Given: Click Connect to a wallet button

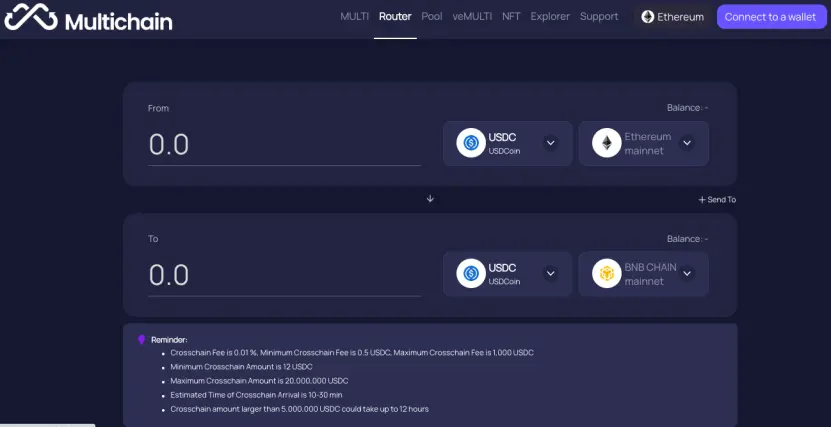Looking at the screenshot, I should pos(771,17).
